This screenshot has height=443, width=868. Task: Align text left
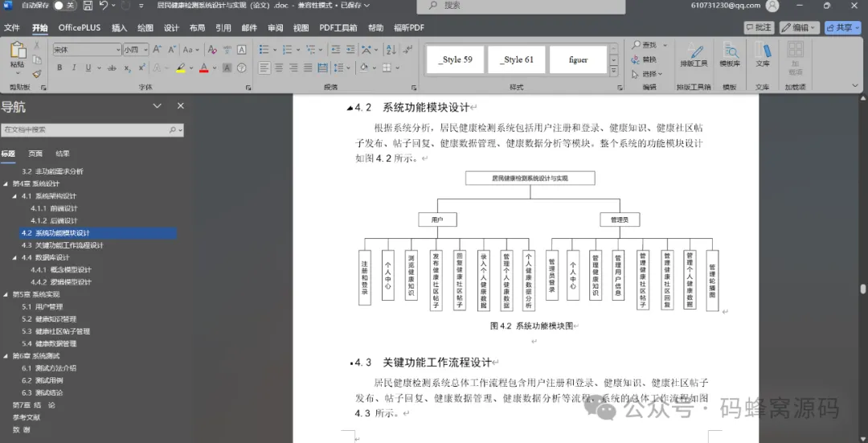[264, 68]
